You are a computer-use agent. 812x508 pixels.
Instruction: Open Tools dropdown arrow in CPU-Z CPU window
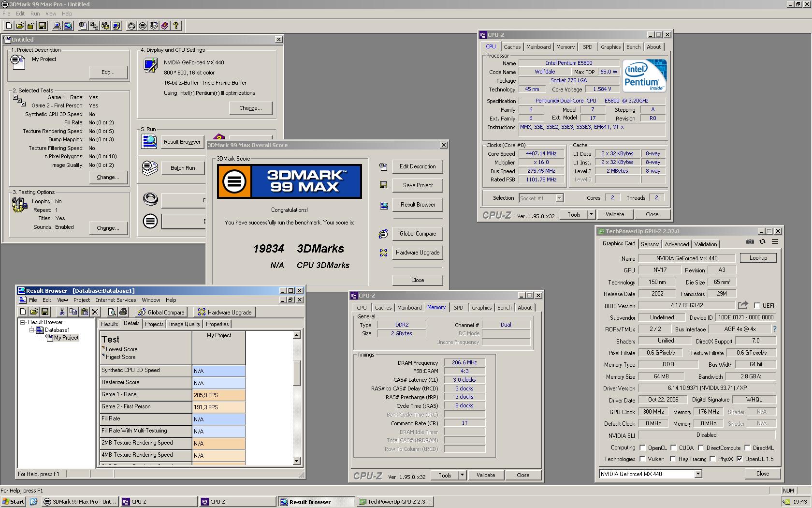coord(591,214)
